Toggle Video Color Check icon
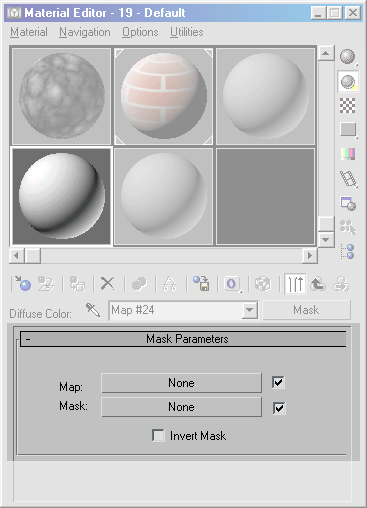The image size is (367, 508). coord(348,154)
